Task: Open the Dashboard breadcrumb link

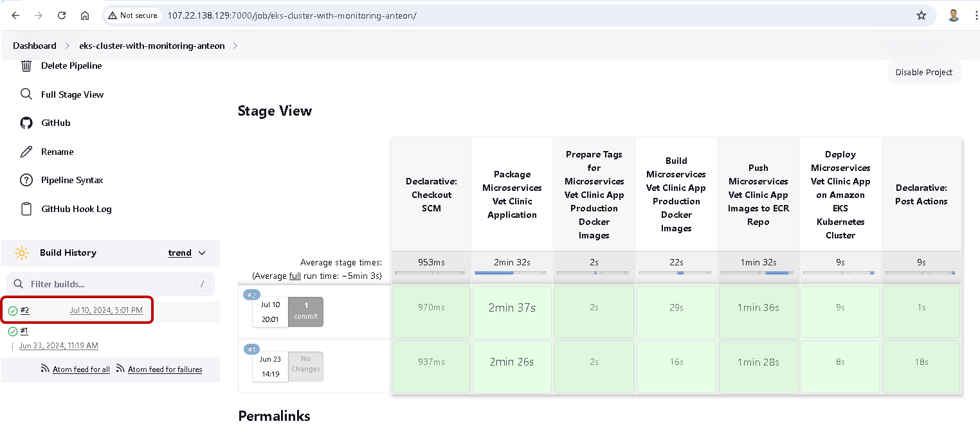Action: tap(35, 46)
